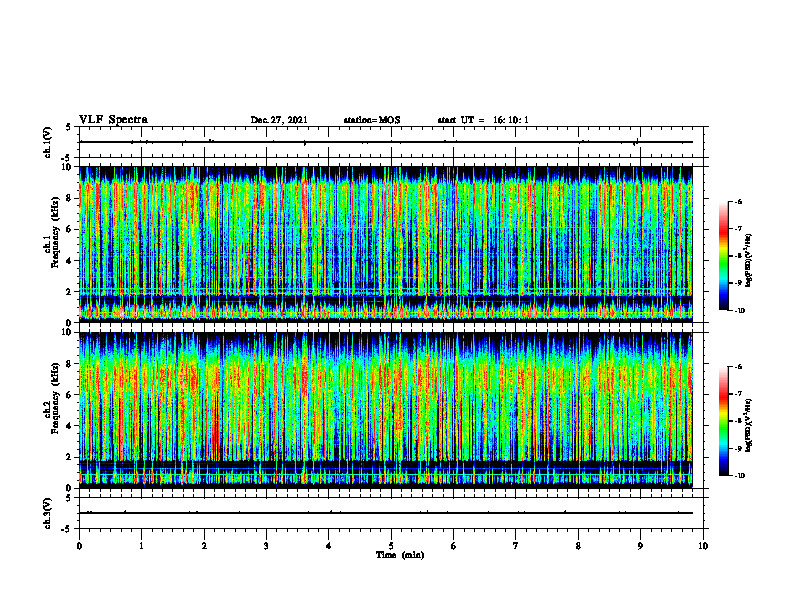This screenshot has width=792, height=612.
Task: Click the "ch.3(V)" waveform axis label
Action: [47, 513]
